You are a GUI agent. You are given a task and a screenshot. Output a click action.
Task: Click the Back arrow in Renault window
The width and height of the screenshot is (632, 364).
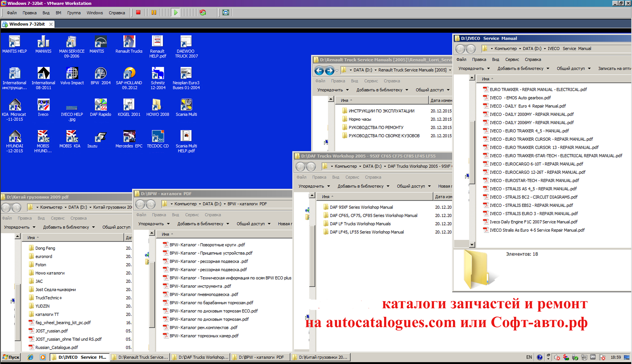coord(319,70)
